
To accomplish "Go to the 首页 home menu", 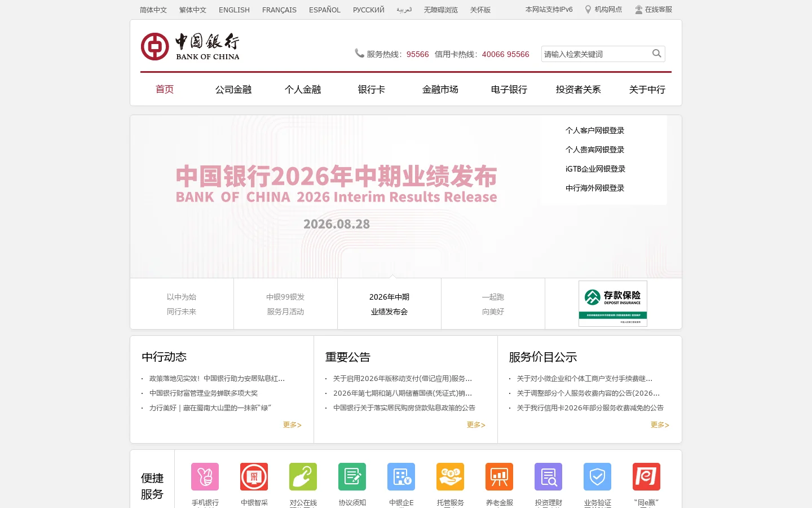I will pos(165,89).
